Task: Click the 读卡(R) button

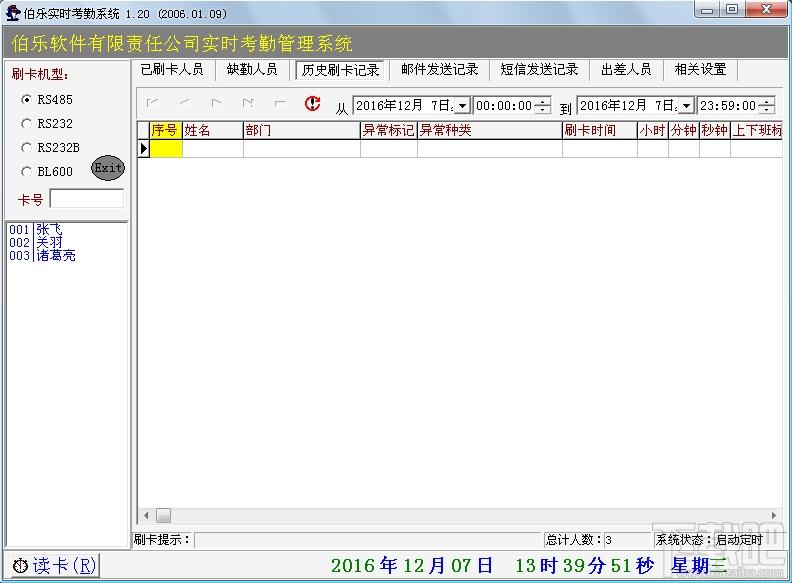Action: point(55,565)
